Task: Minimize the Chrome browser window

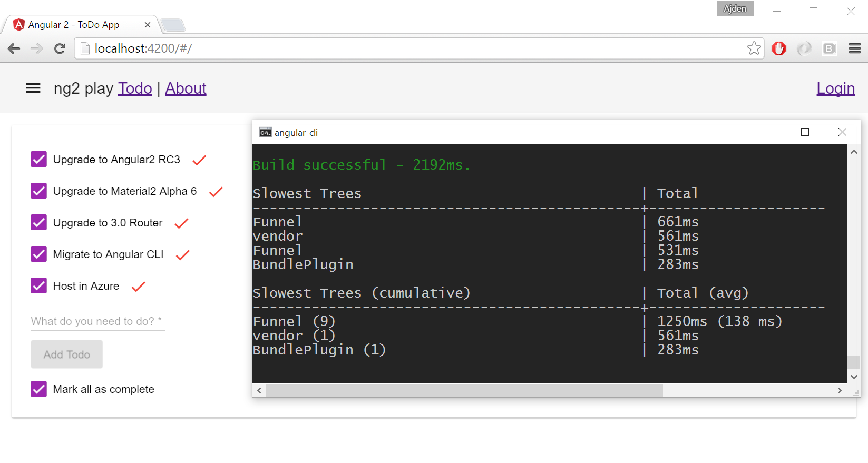Action: tap(777, 11)
